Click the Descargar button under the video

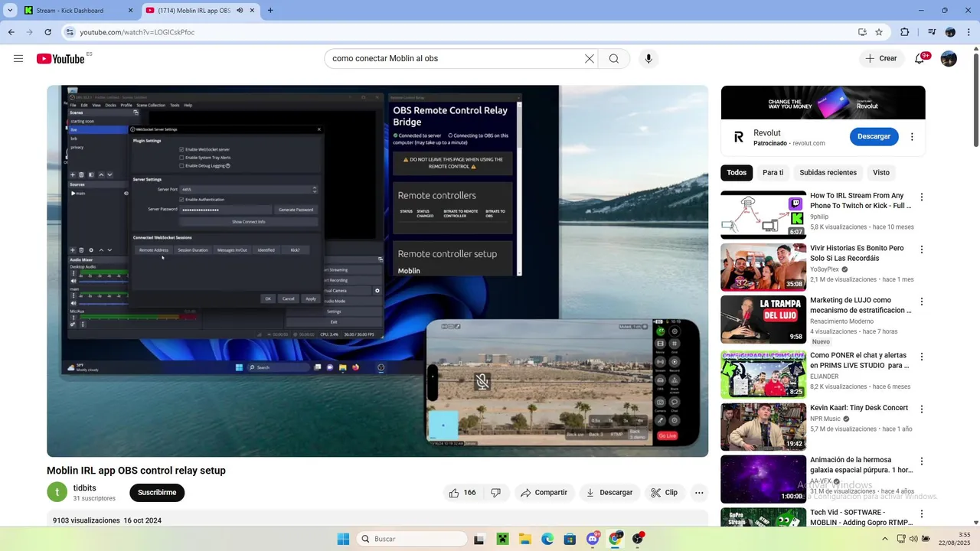(x=609, y=493)
